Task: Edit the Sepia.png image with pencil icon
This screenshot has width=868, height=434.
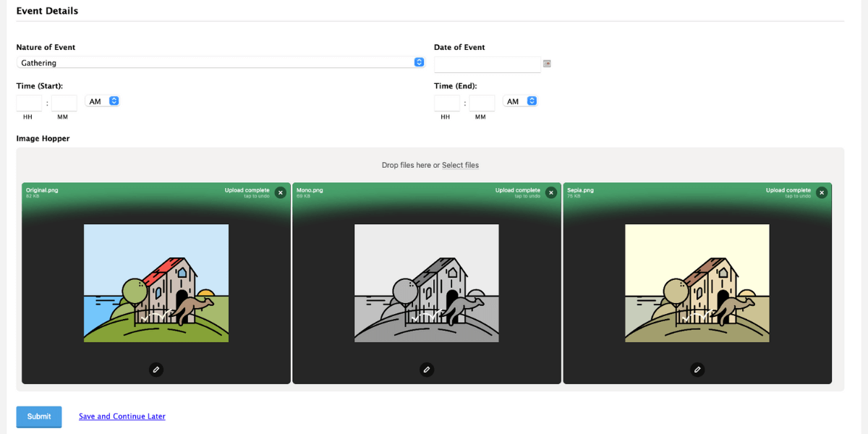Action: [697, 370]
